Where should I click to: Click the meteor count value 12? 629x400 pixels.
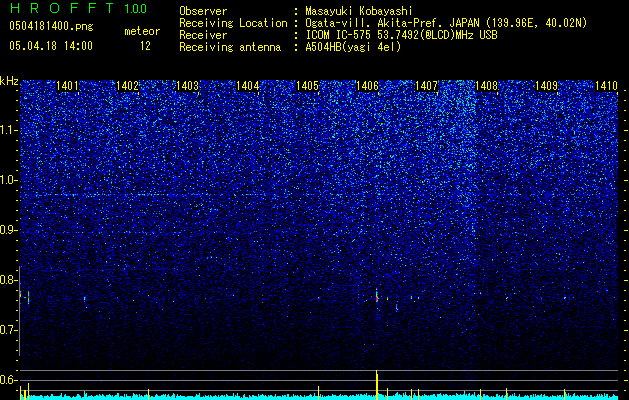[x=145, y=46]
